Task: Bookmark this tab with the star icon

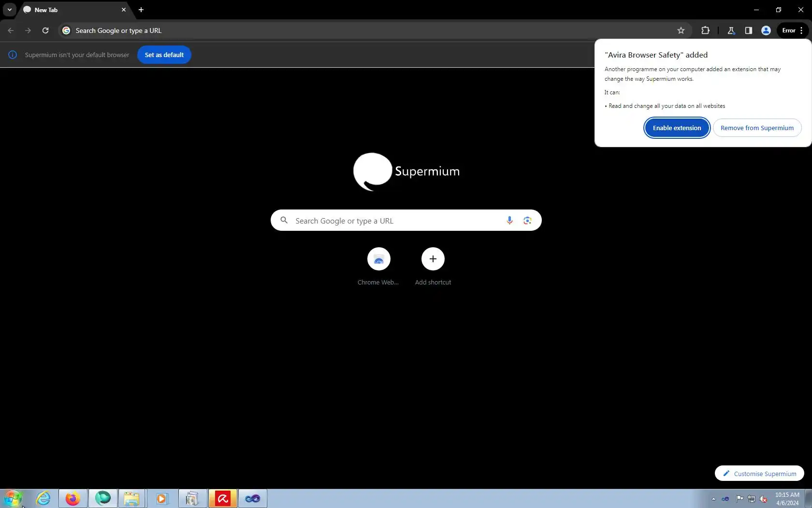Action: 681,30
